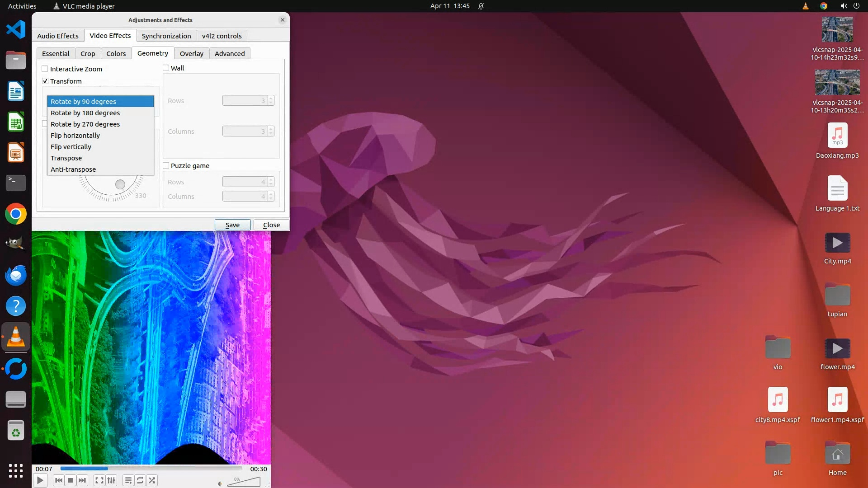Open the Audio Effects tab
Image resolution: width=868 pixels, height=488 pixels.
coord(58,36)
